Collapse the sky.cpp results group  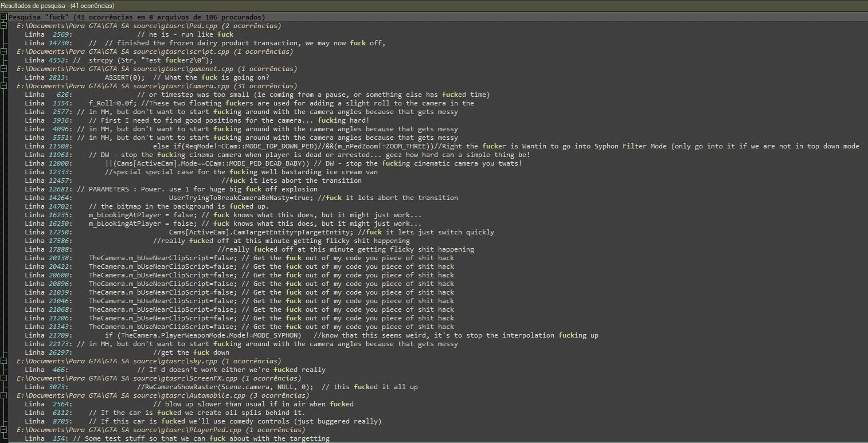click(4, 361)
